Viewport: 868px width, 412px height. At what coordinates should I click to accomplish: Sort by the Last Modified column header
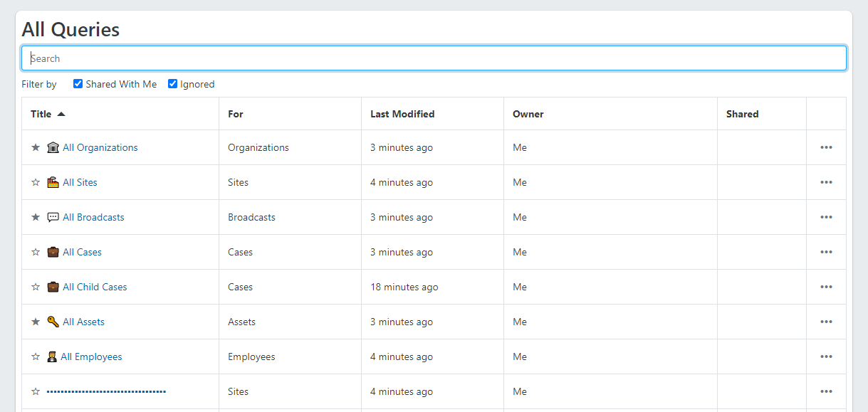402,114
